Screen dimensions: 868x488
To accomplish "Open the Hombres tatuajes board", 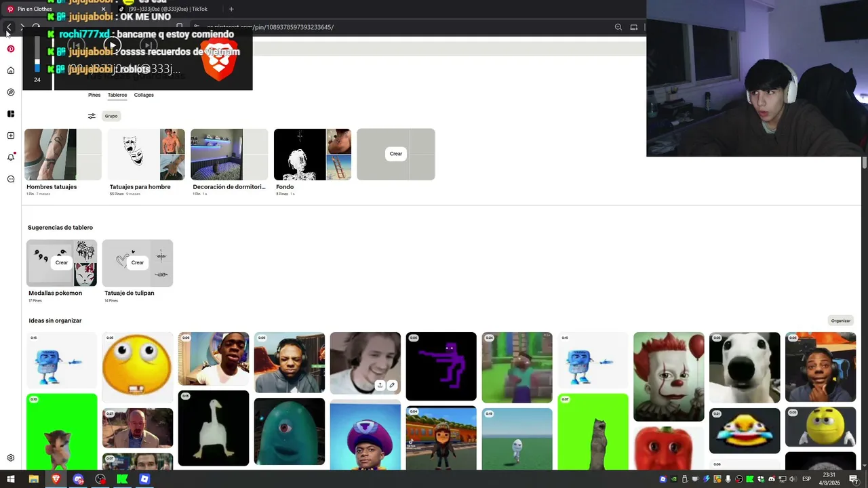I will click(x=63, y=155).
